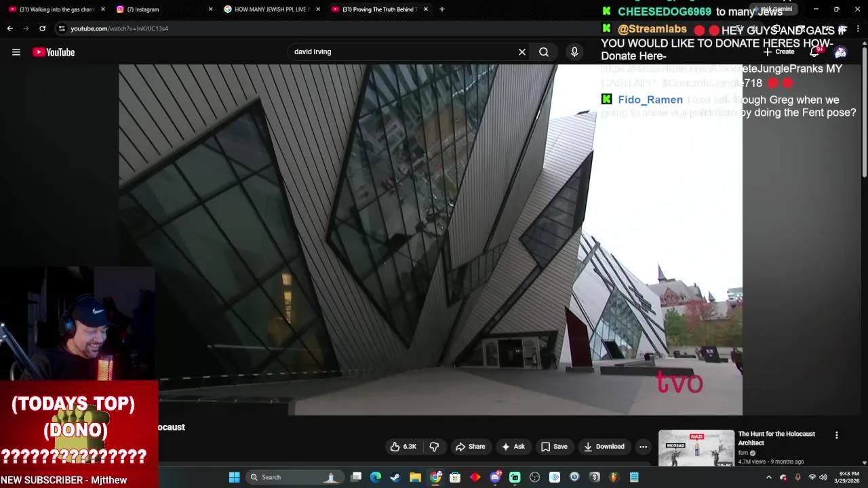Open File Explorer from the taskbar
The height and width of the screenshot is (488, 868).
coord(415,477)
